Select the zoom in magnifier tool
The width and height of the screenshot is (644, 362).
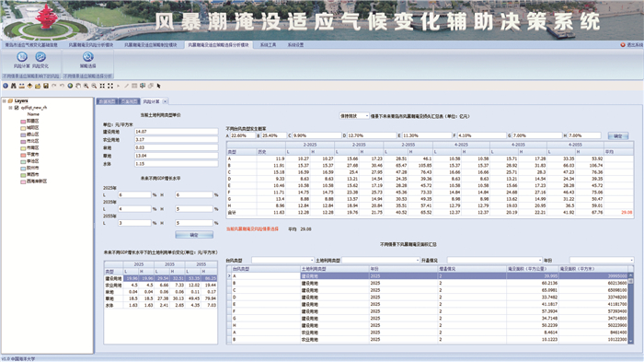tap(86, 86)
